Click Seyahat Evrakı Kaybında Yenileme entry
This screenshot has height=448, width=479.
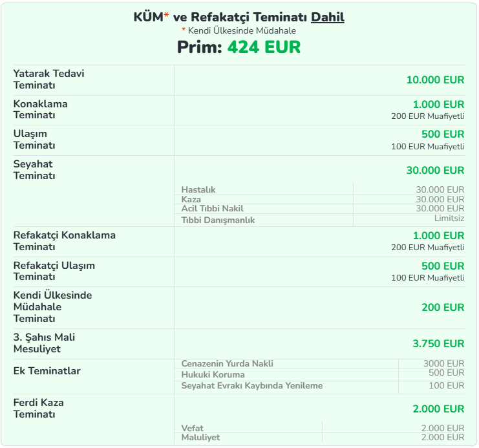point(251,386)
